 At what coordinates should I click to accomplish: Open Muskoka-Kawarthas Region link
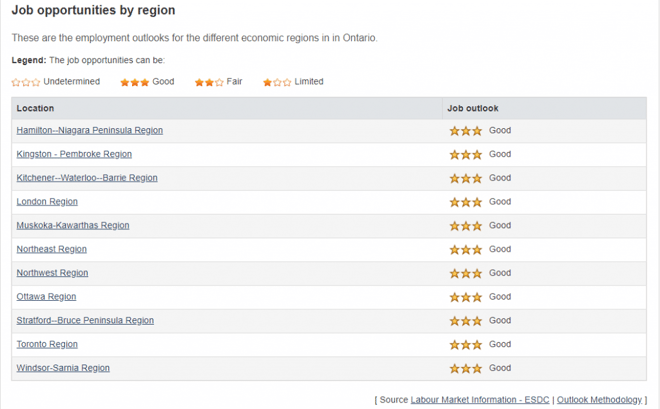point(73,226)
